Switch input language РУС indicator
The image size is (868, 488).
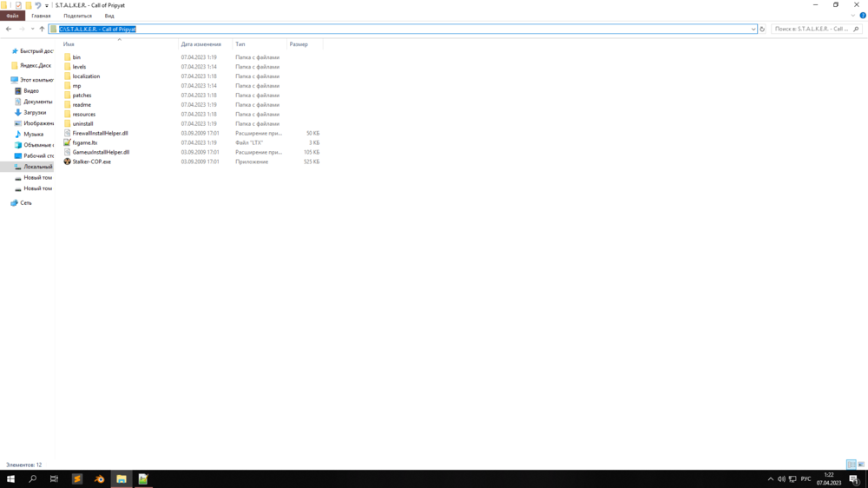coord(806,479)
